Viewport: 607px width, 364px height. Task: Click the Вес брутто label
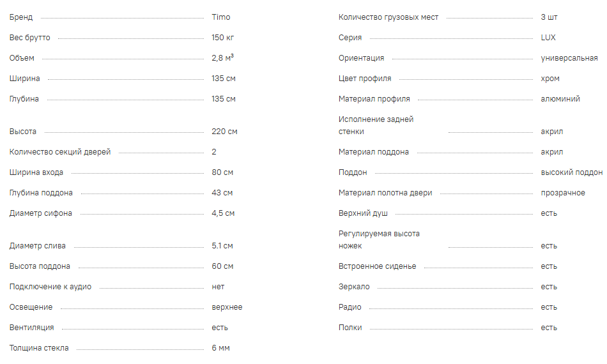point(29,38)
